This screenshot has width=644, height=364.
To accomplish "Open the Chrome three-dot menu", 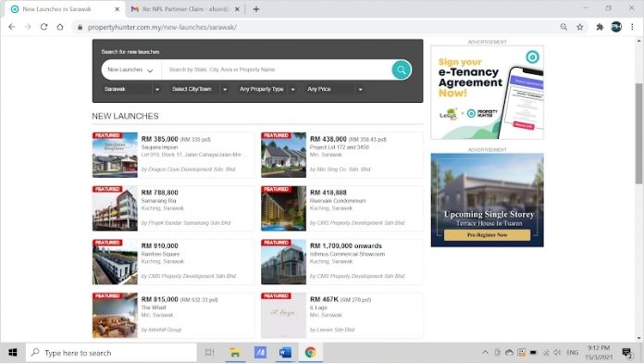I will click(x=632, y=27).
